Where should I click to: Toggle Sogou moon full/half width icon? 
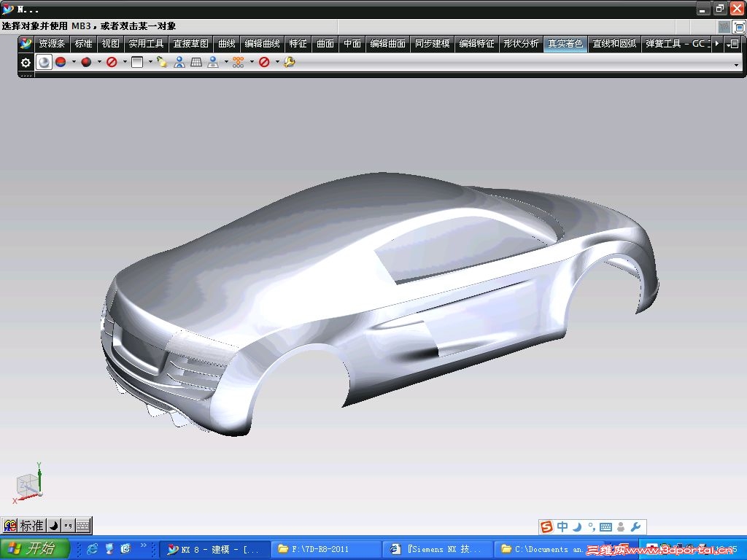(x=577, y=526)
